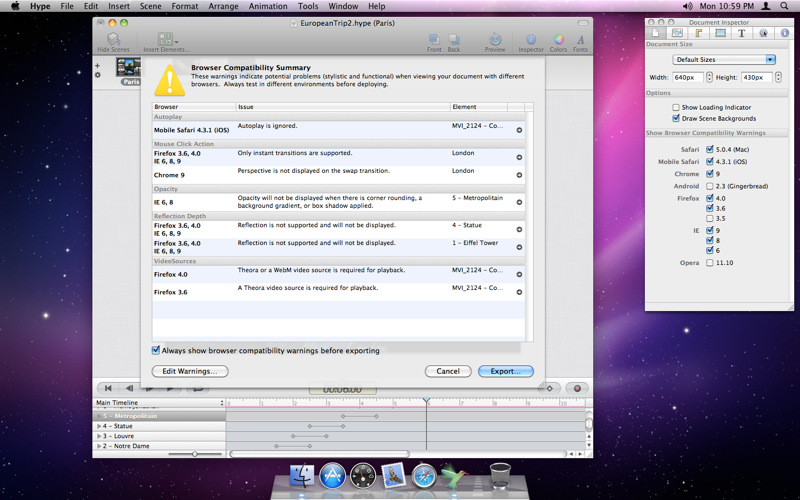Enable the Show Loading Indicator checkbox
This screenshot has height=500, width=800.
click(x=676, y=107)
